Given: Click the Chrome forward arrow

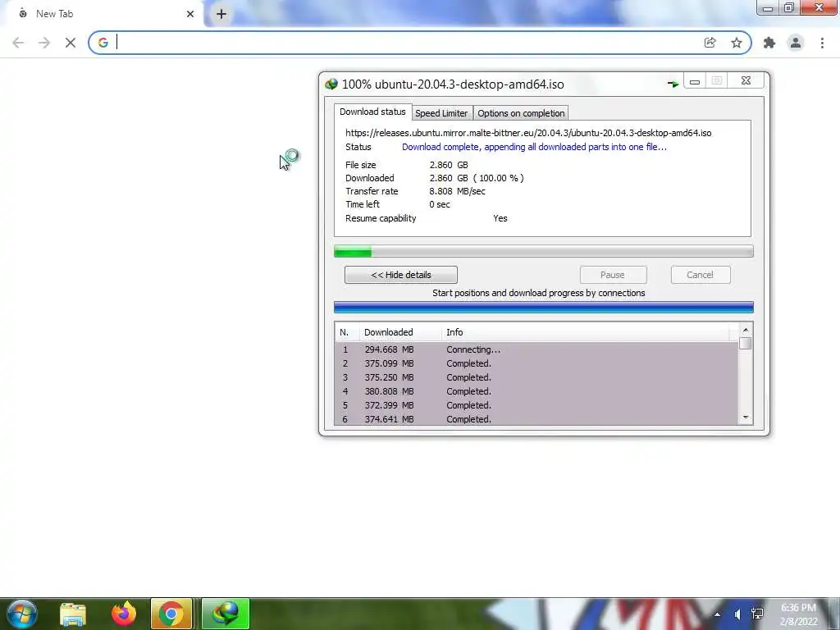Looking at the screenshot, I should tap(44, 43).
